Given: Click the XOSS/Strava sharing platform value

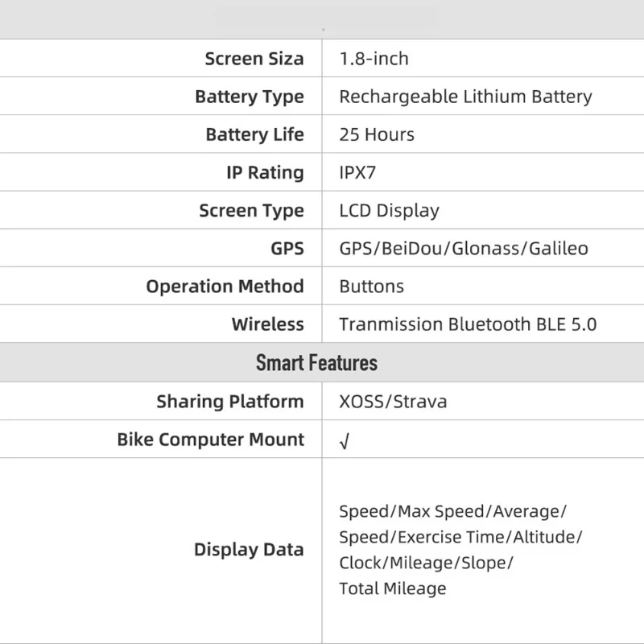Looking at the screenshot, I should pyautogui.click(x=393, y=401).
